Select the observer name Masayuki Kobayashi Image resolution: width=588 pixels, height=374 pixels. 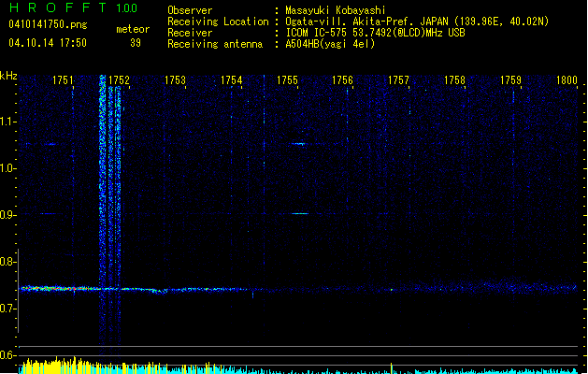[x=336, y=10]
